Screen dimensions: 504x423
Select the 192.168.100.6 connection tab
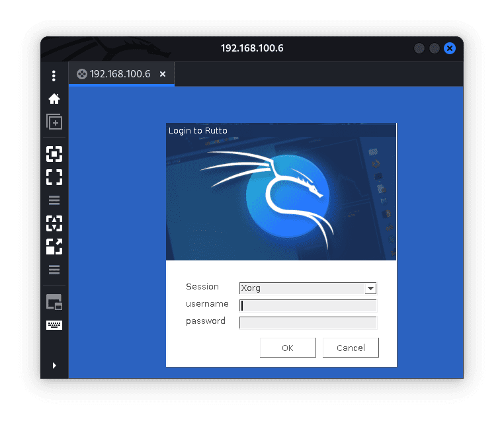click(x=122, y=74)
